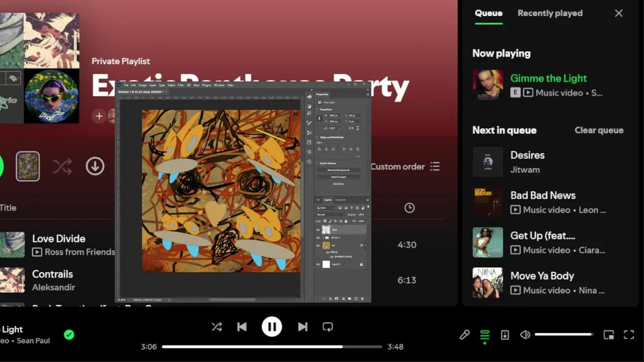The height and width of the screenshot is (362, 644).
Task: Click the Move Ya Body cover thumbnail
Action: tap(488, 283)
